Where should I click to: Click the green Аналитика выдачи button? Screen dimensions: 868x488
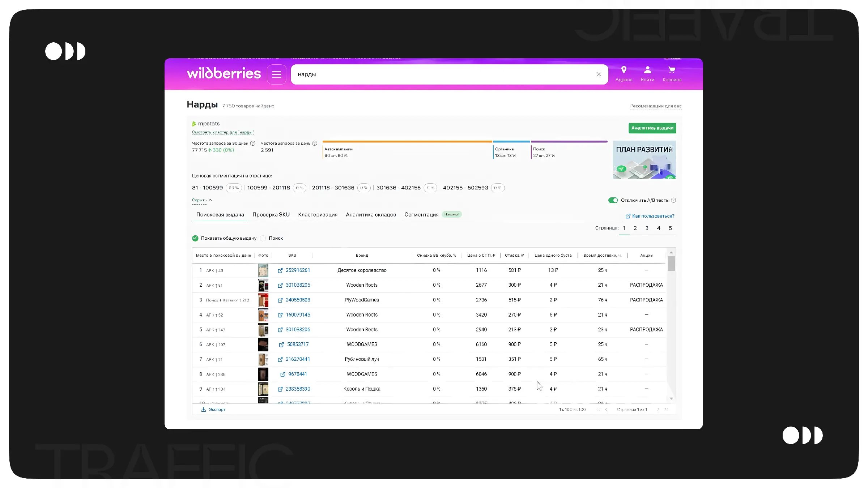point(652,128)
